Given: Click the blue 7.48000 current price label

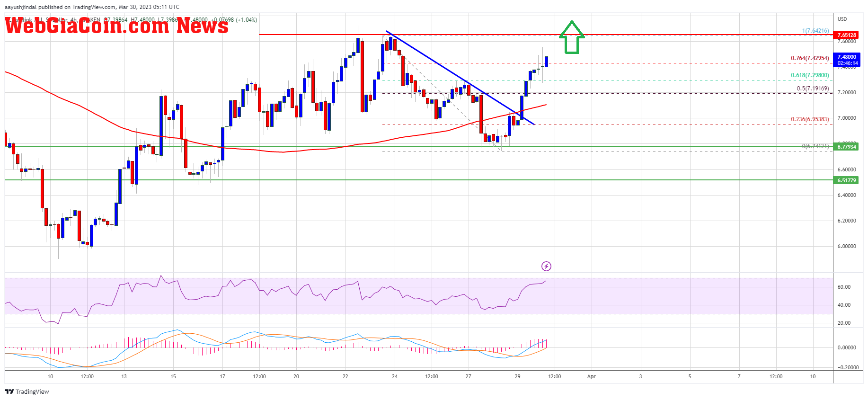Looking at the screenshot, I should point(847,57).
